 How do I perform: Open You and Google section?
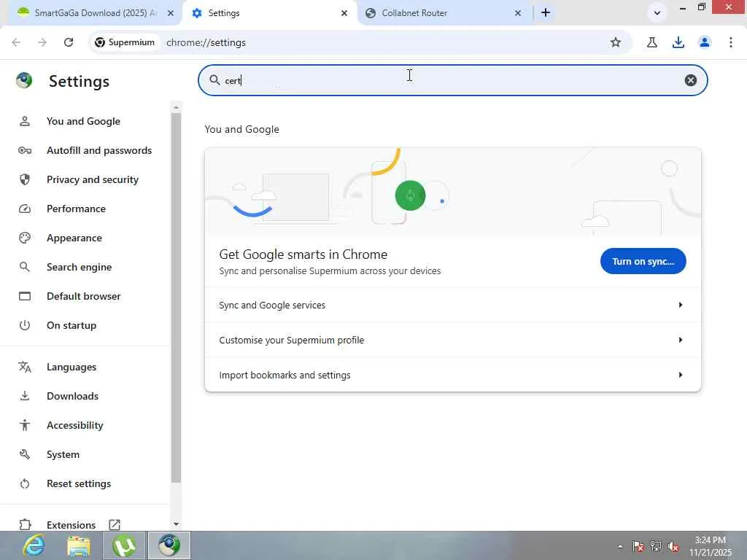click(83, 121)
